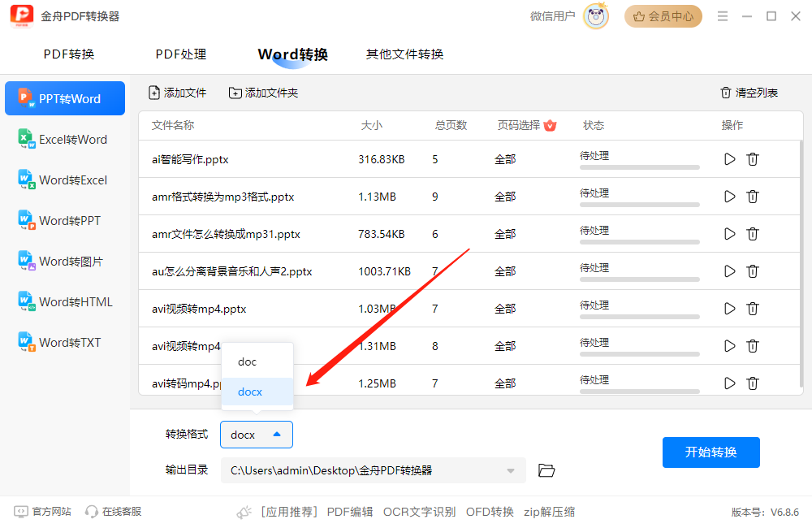Click 添加文件夹 add folder
Image resolution: width=812 pixels, height=528 pixels.
[x=264, y=93]
